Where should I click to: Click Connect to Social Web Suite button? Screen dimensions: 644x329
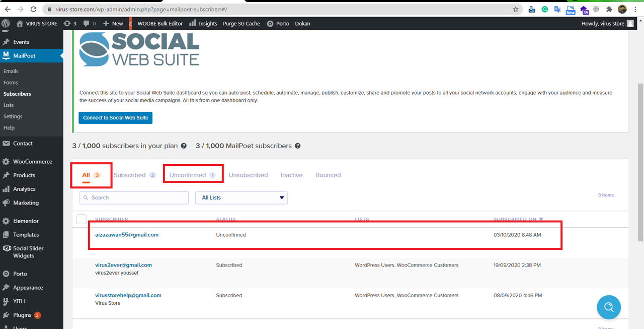(116, 117)
